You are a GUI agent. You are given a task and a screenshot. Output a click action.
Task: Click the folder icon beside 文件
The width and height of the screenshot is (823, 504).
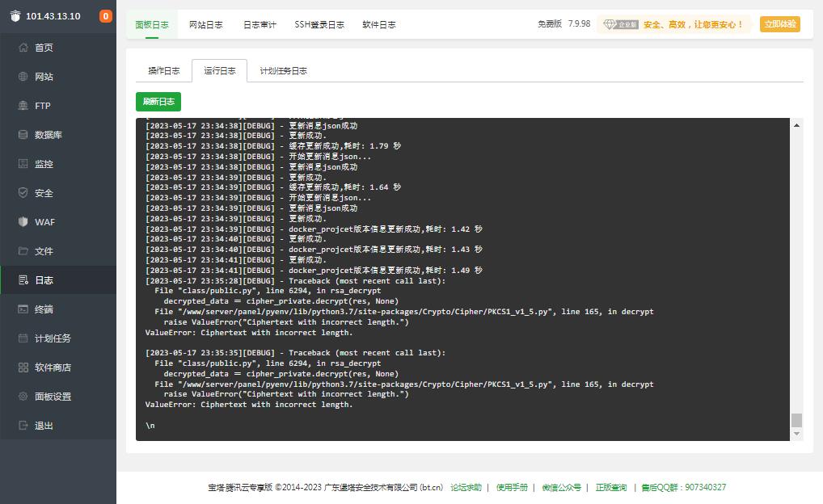pyautogui.click(x=23, y=251)
